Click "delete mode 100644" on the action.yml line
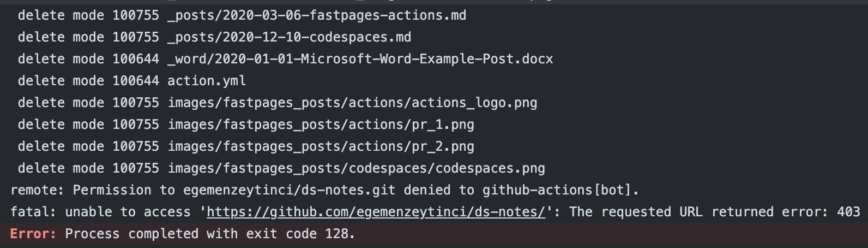This screenshot has width=868, height=248. [x=88, y=81]
